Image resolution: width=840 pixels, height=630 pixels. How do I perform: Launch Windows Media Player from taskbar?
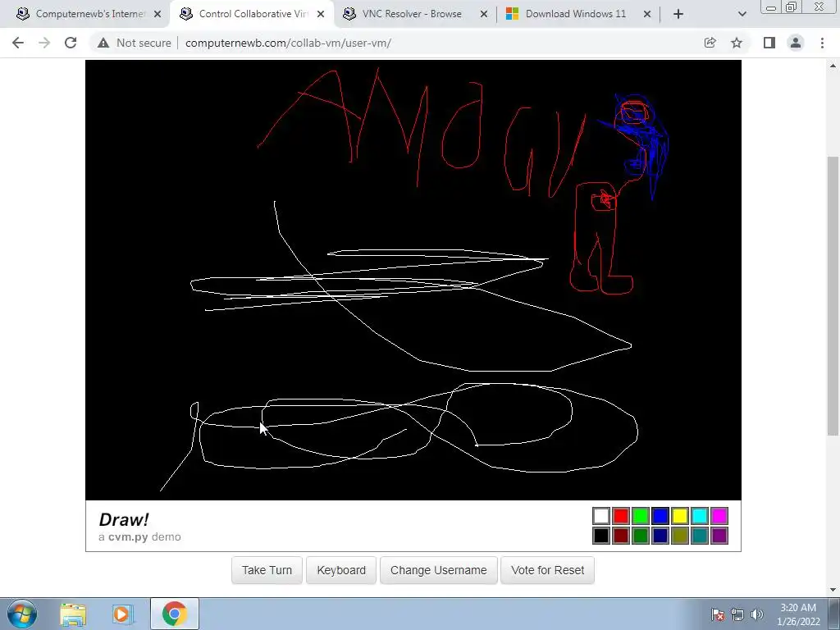click(x=122, y=614)
